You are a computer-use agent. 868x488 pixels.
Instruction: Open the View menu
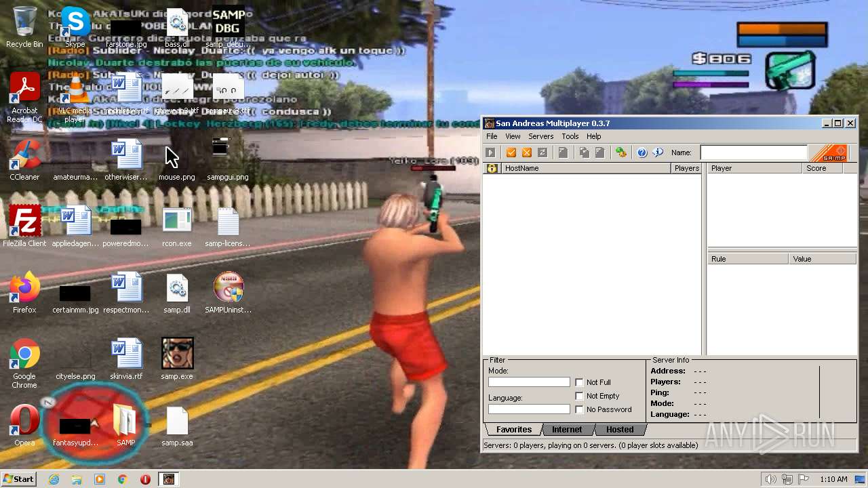513,136
